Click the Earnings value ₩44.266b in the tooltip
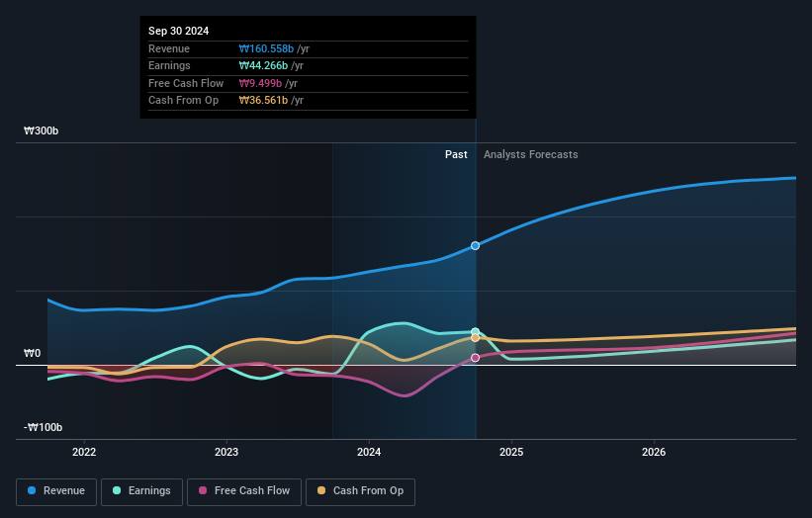This screenshot has width=812, height=518. click(x=263, y=65)
